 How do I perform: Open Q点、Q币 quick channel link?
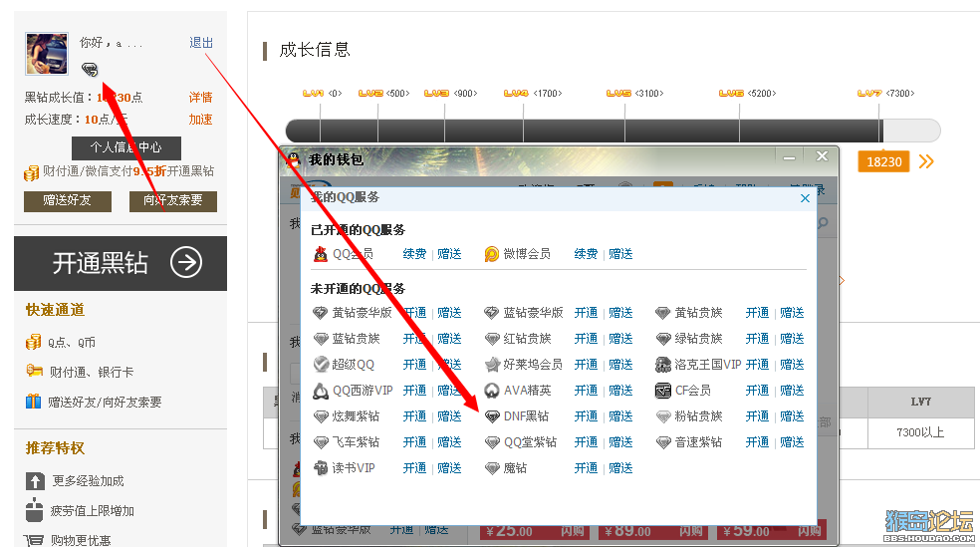point(72,343)
